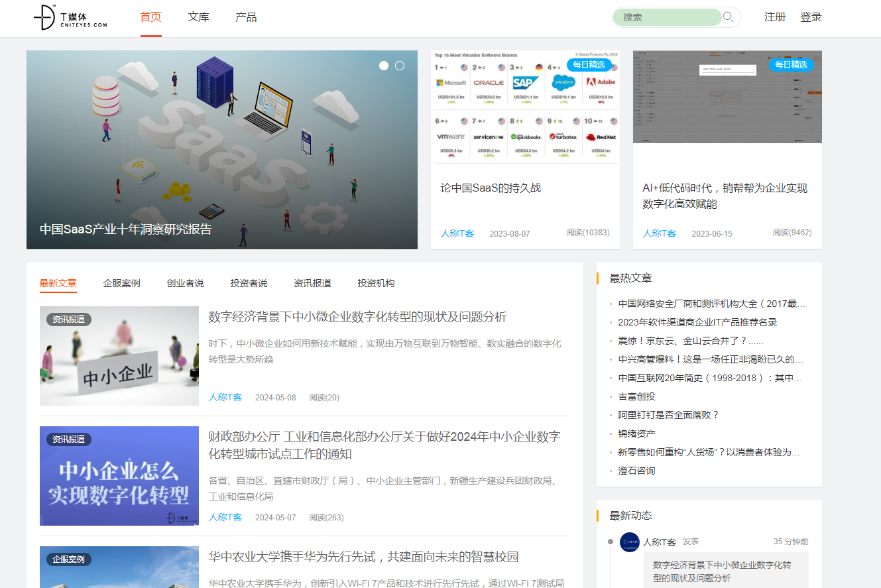Open the 产品 navigation tab
Viewport: 881px width, 588px height.
246,17
